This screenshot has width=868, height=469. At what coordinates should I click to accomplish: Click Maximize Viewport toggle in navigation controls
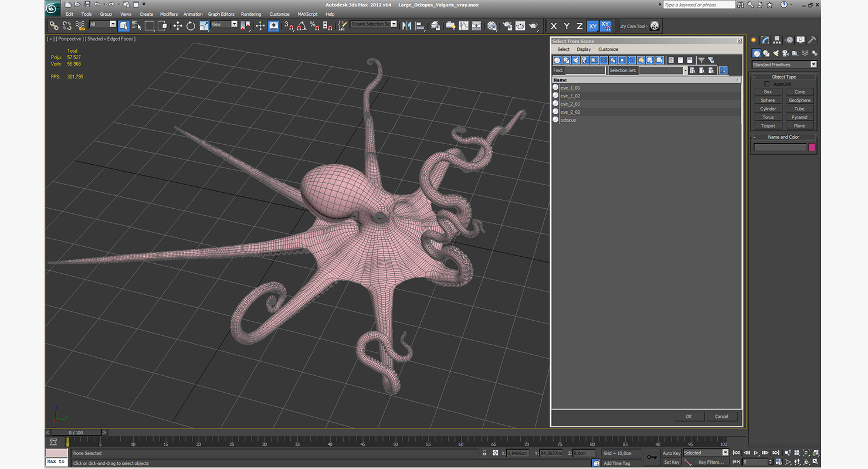point(816,462)
